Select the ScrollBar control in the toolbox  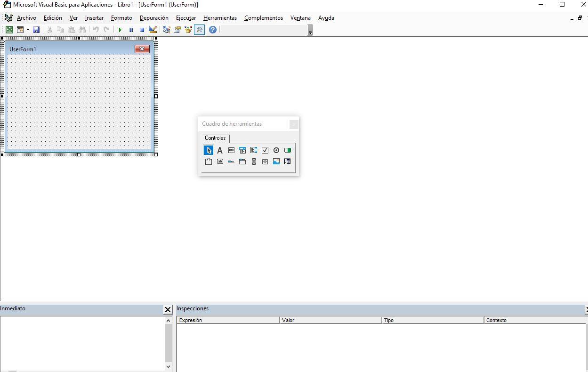coord(254,161)
